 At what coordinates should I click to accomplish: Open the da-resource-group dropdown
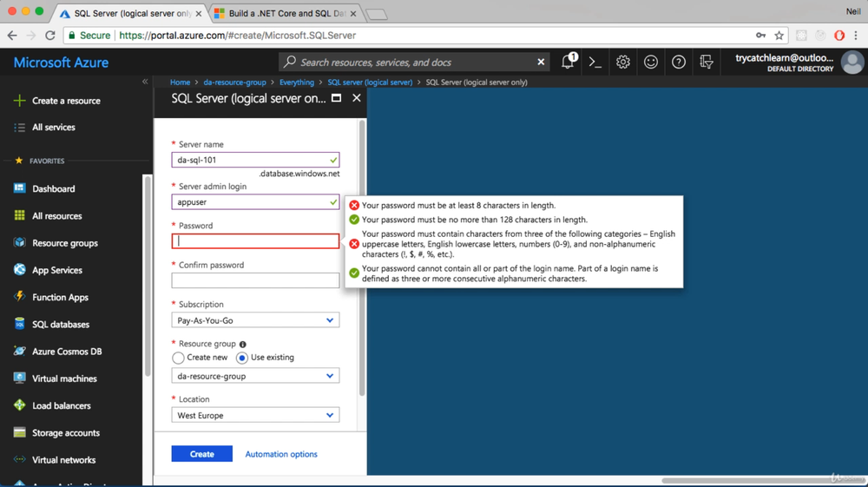click(255, 376)
